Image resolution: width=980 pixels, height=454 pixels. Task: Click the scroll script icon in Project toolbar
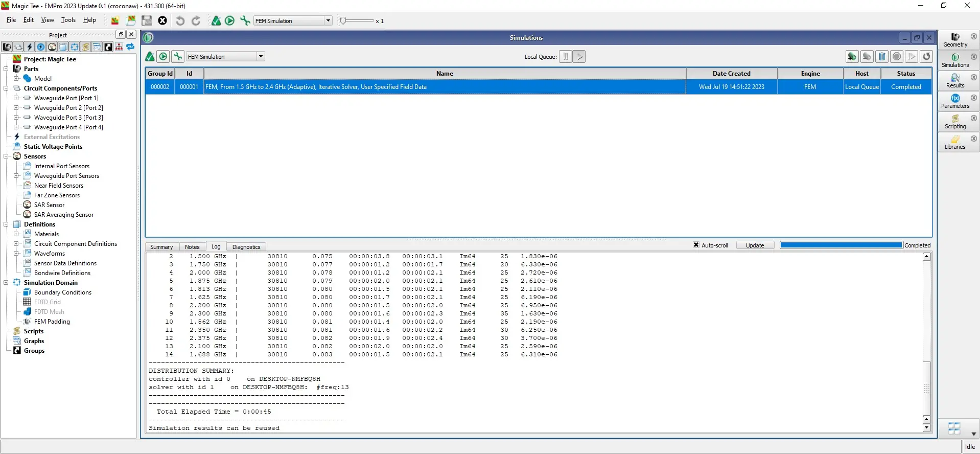(x=85, y=47)
